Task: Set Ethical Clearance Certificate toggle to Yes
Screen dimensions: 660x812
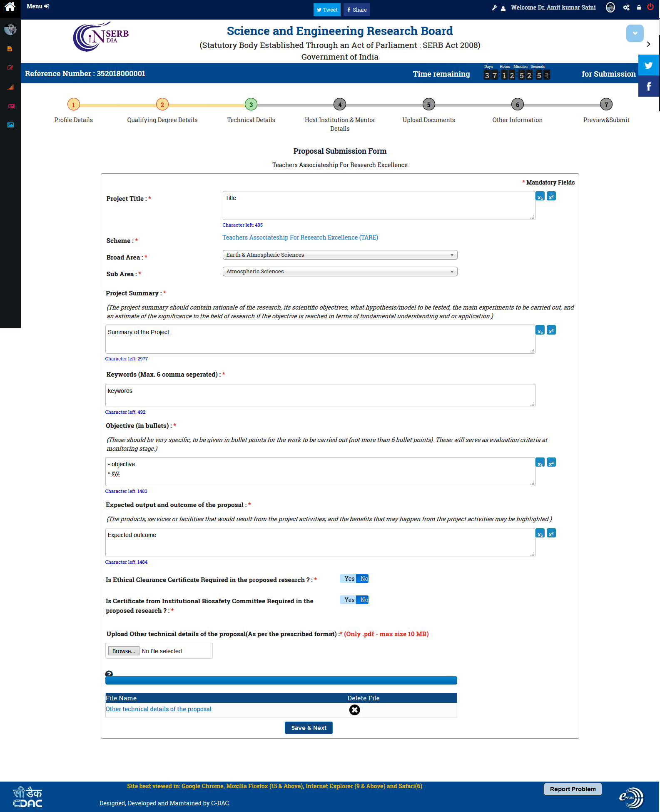Action: point(349,579)
